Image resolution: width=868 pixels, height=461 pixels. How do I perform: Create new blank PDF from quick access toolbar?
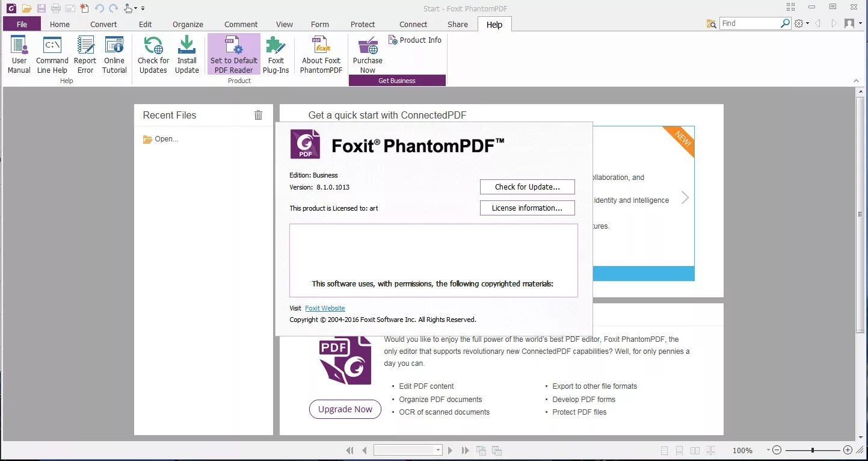(x=84, y=8)
